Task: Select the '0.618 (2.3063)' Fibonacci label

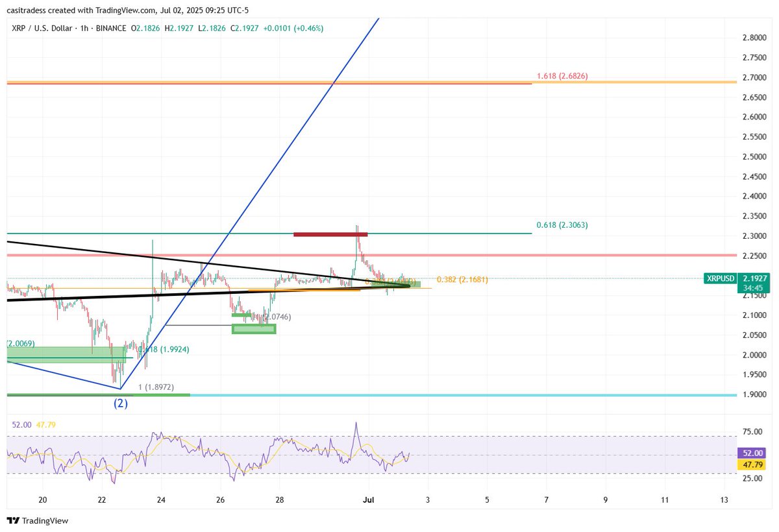Action: pyautogui.click(x=562, y=225)
